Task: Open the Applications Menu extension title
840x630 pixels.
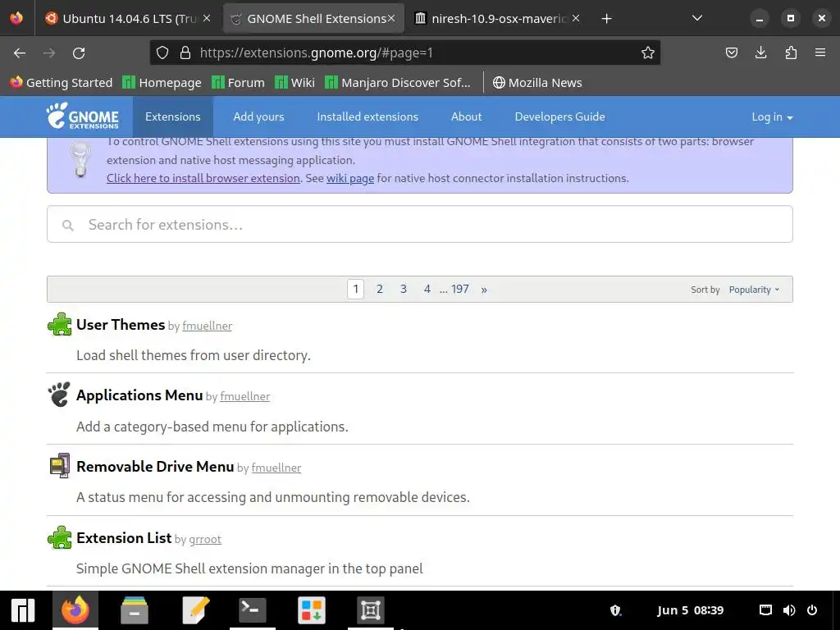Action: 139,395
